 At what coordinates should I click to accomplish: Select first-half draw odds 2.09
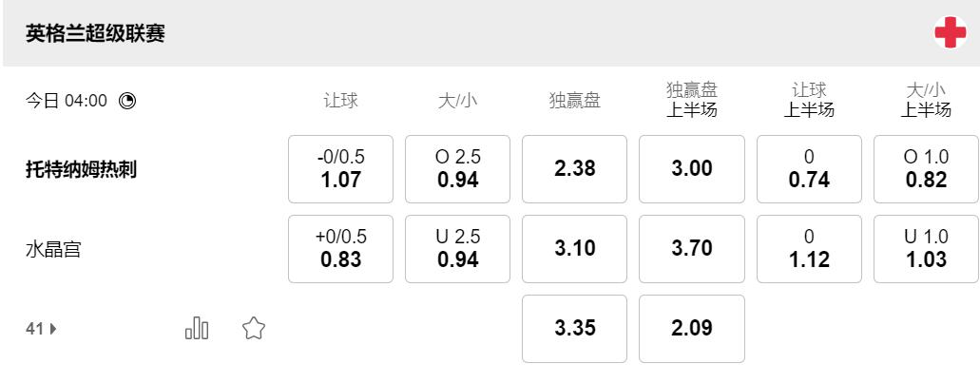tap(691, 329)
